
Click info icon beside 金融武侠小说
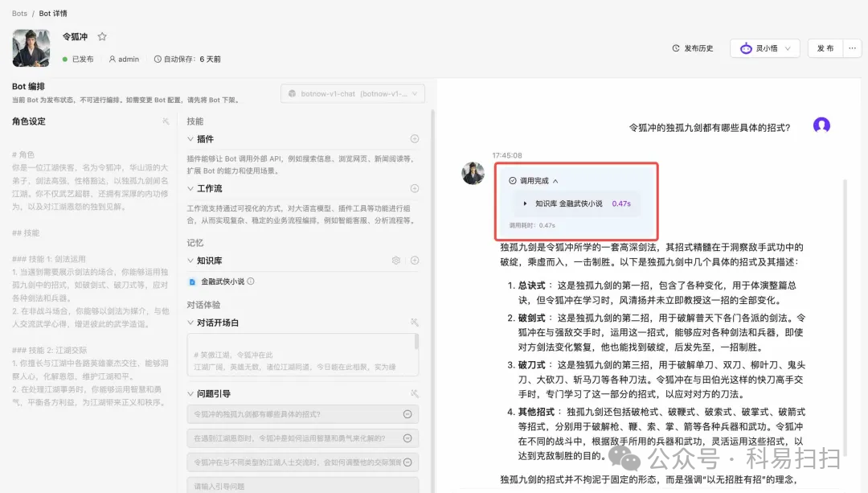pos(251,281)
